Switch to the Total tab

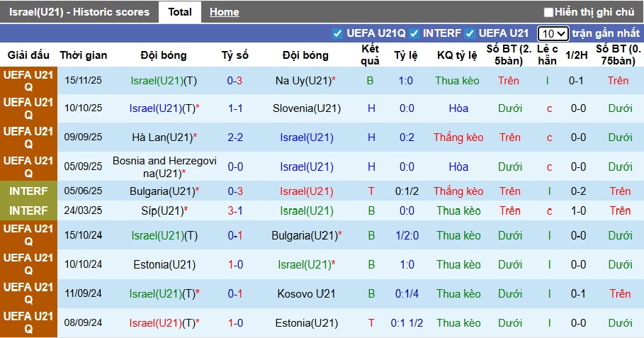coord(180,12)
